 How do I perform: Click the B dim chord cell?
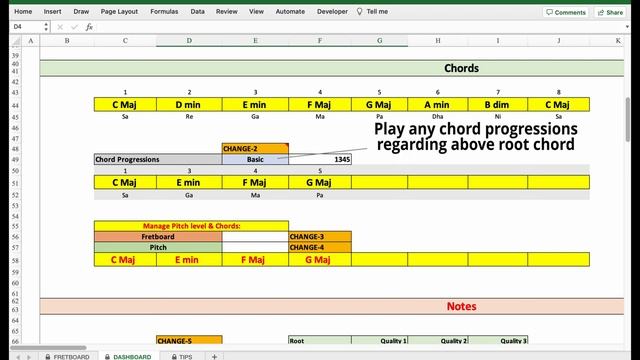tap(498, 104)
